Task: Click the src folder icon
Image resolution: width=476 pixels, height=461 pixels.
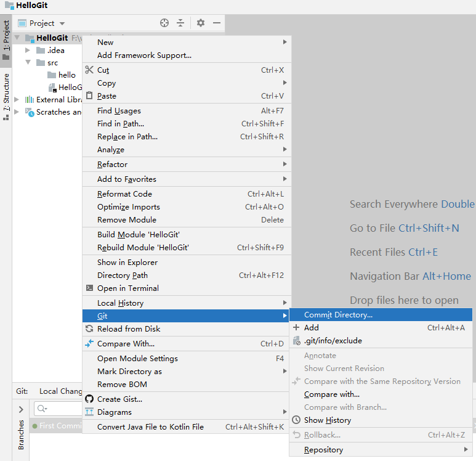Action: (x=41, y=63)
